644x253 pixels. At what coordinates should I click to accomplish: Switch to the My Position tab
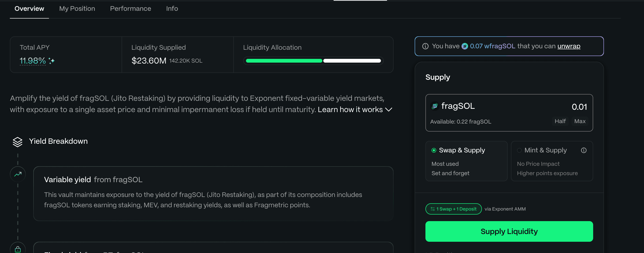(x=77, y=9)
